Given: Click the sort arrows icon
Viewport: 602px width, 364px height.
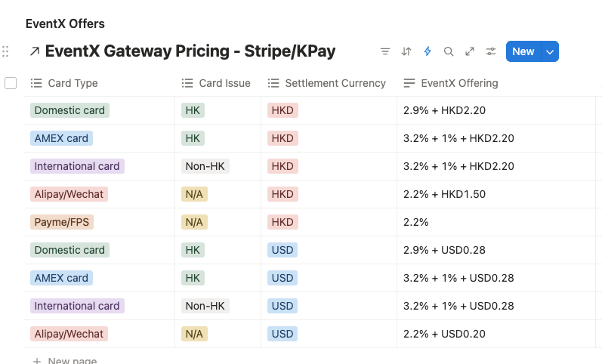Looking at the screenshot, I should click(x=406, y=51).
